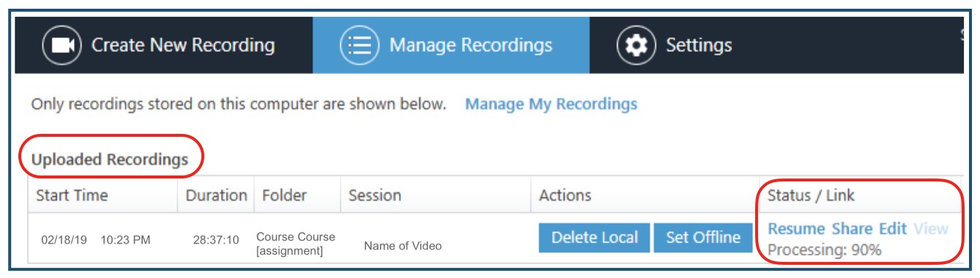Click the Set Offline button
The image size is (980, 278).
pyautogui.click(x=703, y=238)
